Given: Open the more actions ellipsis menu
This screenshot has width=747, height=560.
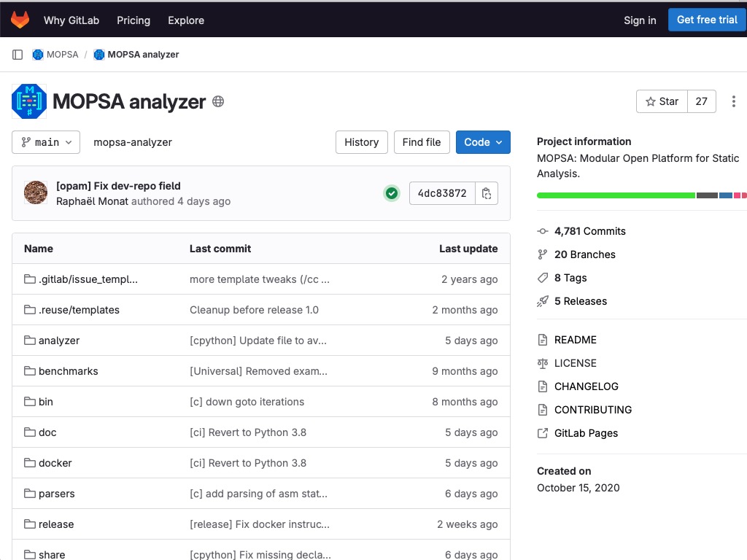Looking at the screenshot, I should pos(734,101).
